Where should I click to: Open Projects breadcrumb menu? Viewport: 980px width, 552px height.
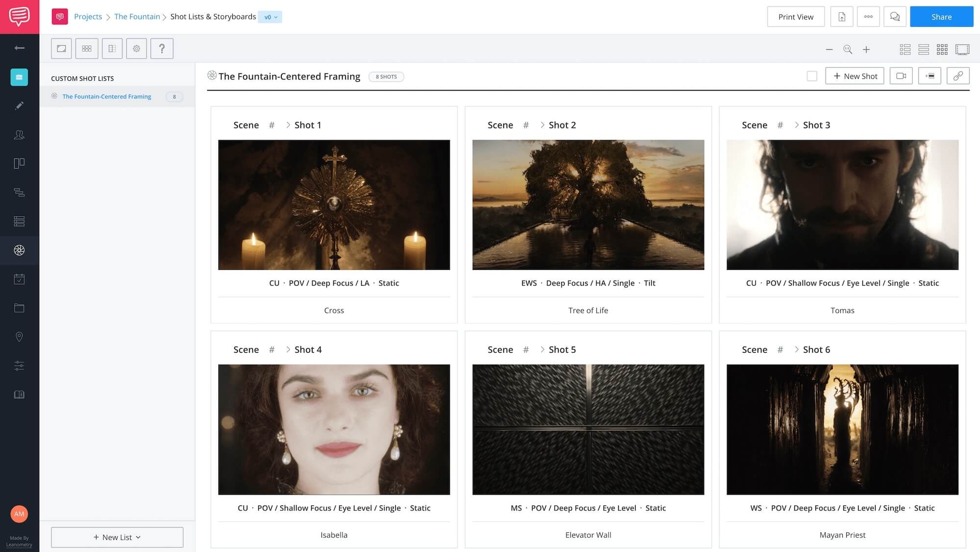click(88, 16)
